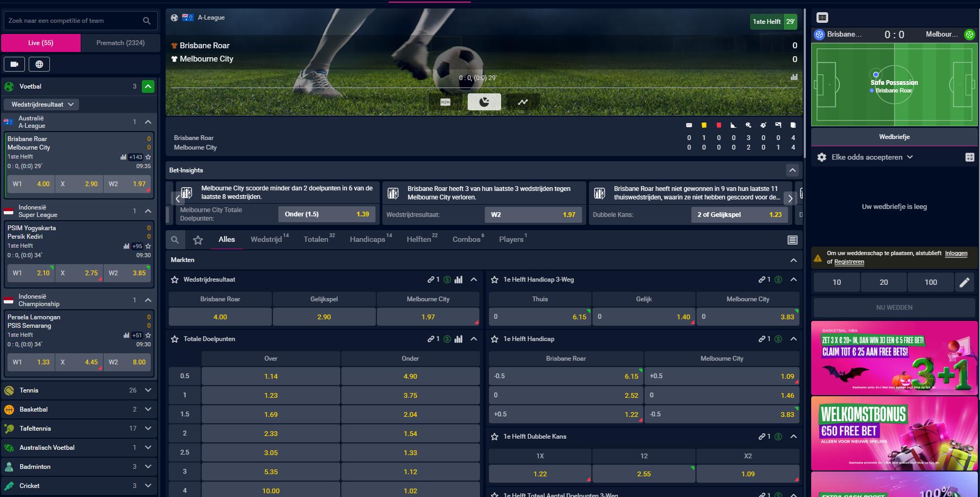980x497 pixels.
Task: Click the market search magnifier icon
Action: [x=175, y=240]
